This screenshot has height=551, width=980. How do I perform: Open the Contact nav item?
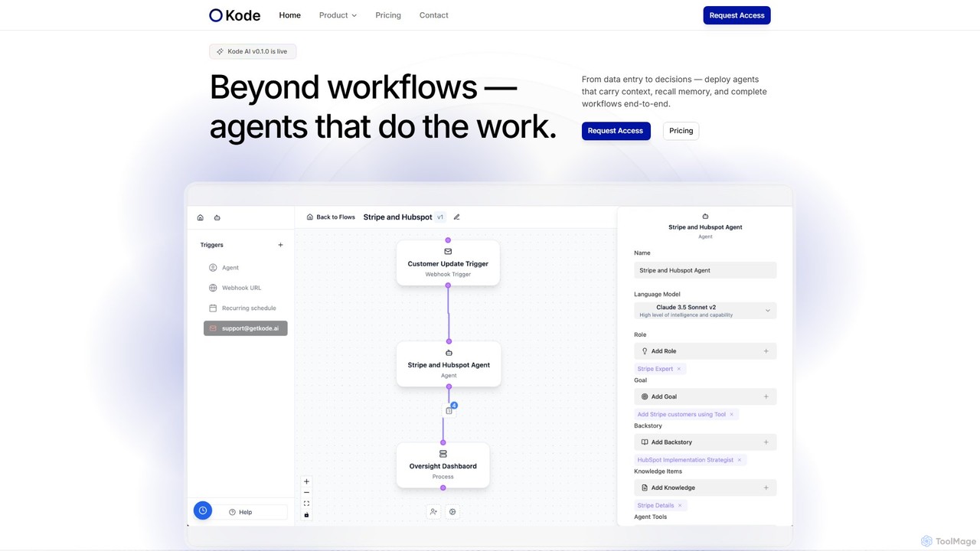click(x=433, y=15)
